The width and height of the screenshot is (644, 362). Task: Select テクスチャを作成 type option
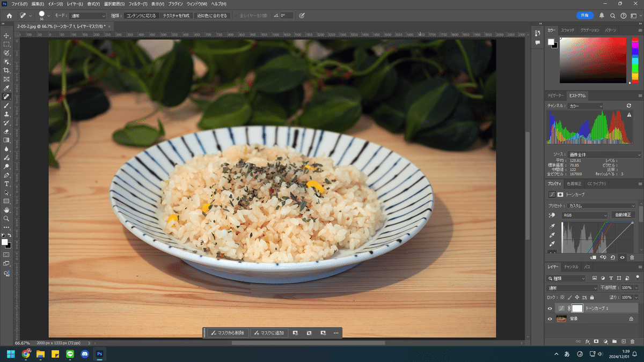176,16
